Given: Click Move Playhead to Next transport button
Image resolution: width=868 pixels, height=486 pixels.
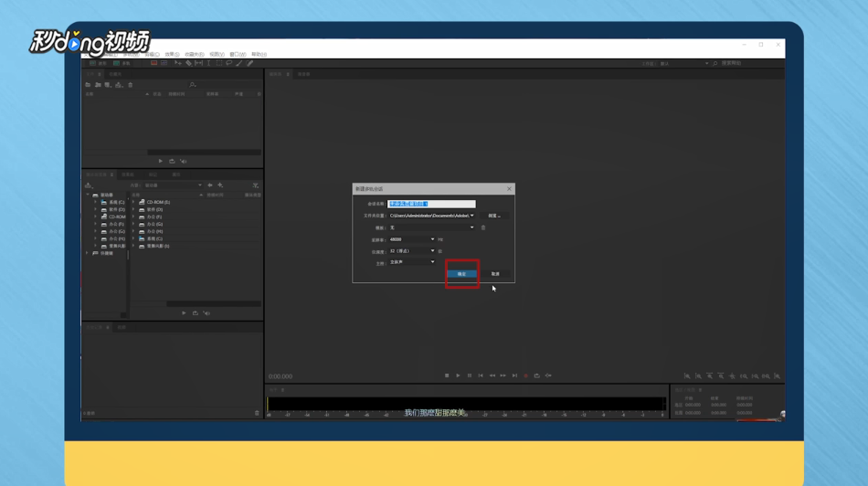Looking at the screenshot, I should click(x=514, y=375).
